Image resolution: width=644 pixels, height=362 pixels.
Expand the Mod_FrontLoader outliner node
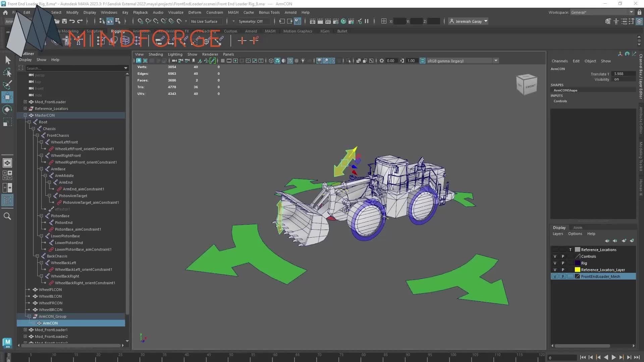pos(25,102)
